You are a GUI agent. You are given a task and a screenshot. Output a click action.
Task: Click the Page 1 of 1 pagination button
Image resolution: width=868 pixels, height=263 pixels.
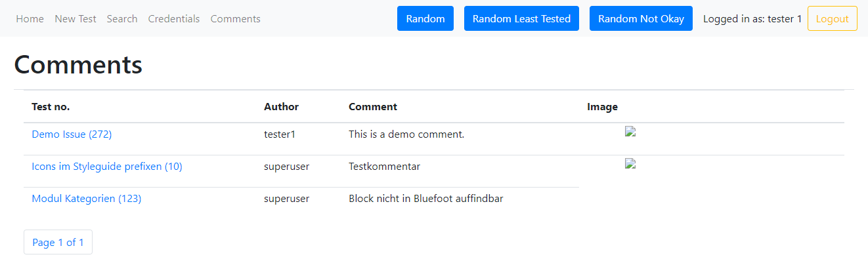[x=58, y=243]
